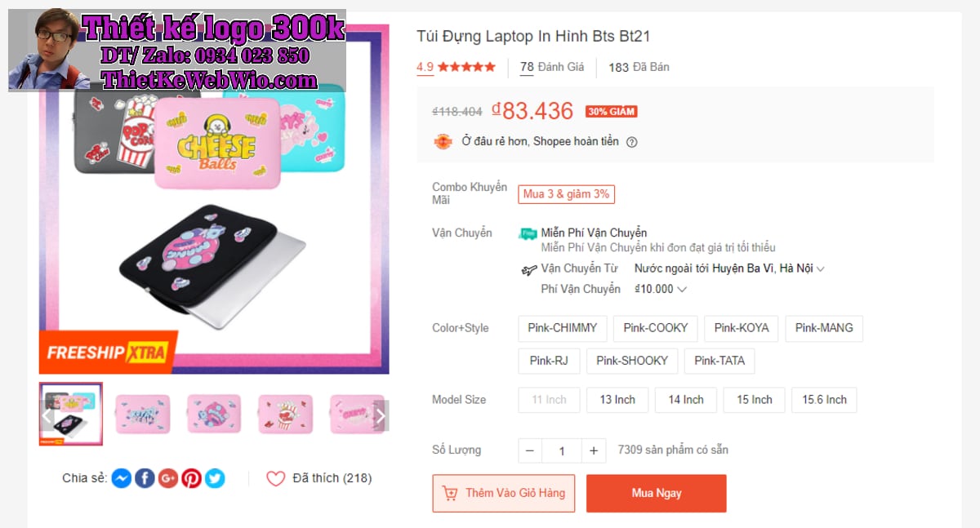The height and width of the screenshot is (528, 980).
Task: Choose the 13 Inch model size
Action: click(x=617, y=400)
